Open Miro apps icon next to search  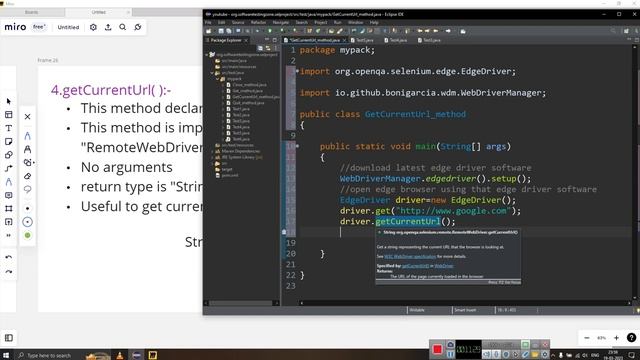pos(138,27)
